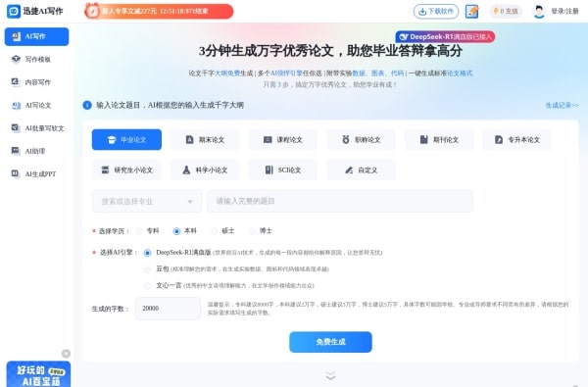Select the 科学小论文 paper type tab
This screenshot has height=387, width=588.
(205, 169)
